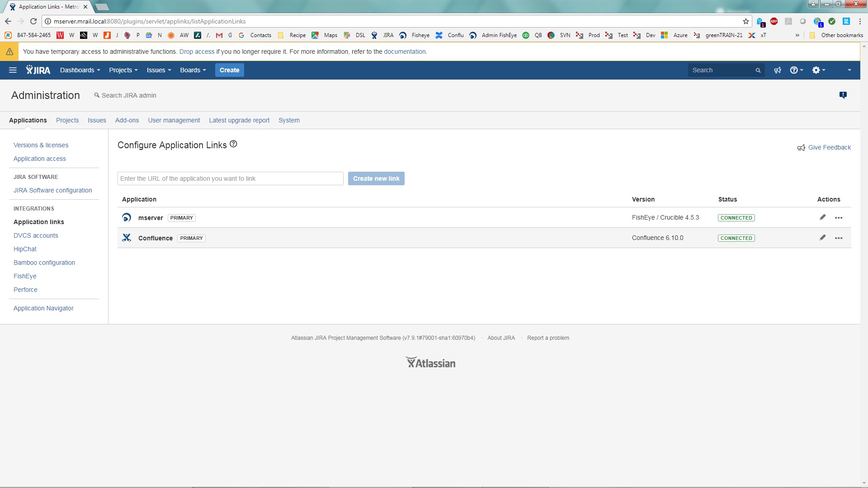This screenshot has height=488, width=868.
Task: Reload the page in Chrome
Action: (x=33, y=21)
